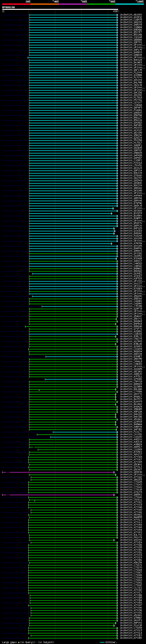Image resolution: width=146 pixels, height=644 pixels.
Task: Select hit label UniRef100_Q89936
Action: [131, 472]
